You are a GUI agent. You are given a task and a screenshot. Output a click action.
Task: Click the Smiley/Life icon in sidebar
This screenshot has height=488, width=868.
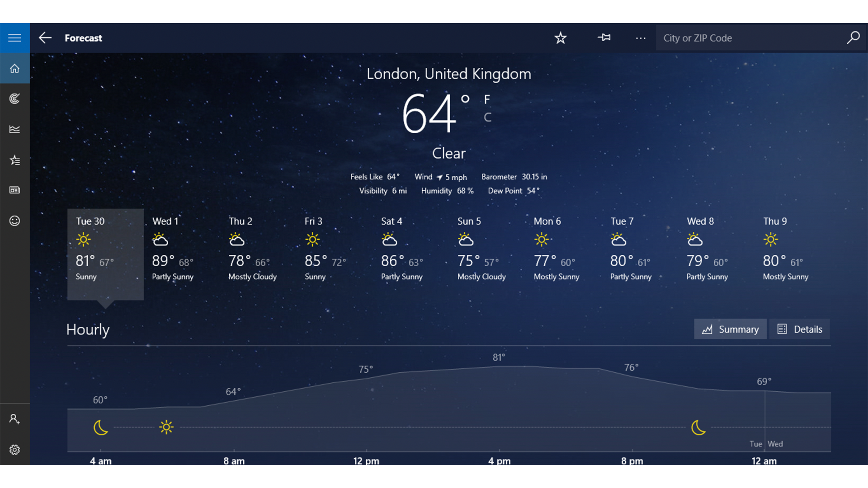(14, 221)
